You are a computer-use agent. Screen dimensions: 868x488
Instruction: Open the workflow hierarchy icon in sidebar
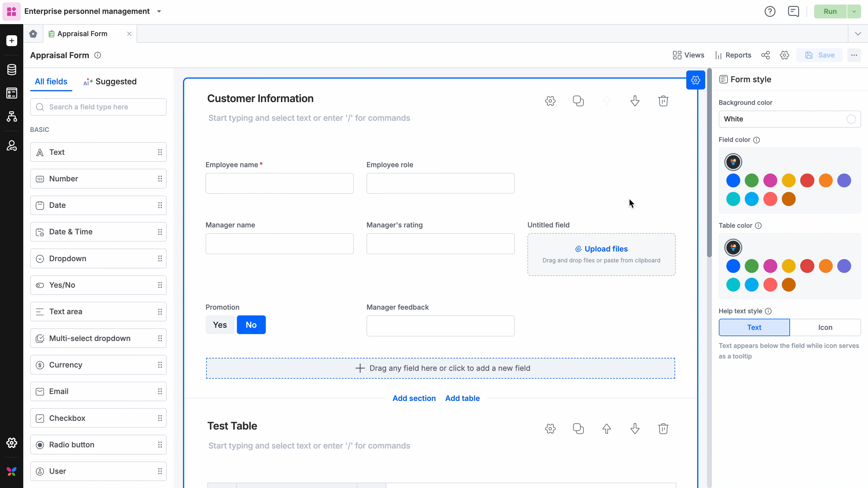[x=12, y=117]
